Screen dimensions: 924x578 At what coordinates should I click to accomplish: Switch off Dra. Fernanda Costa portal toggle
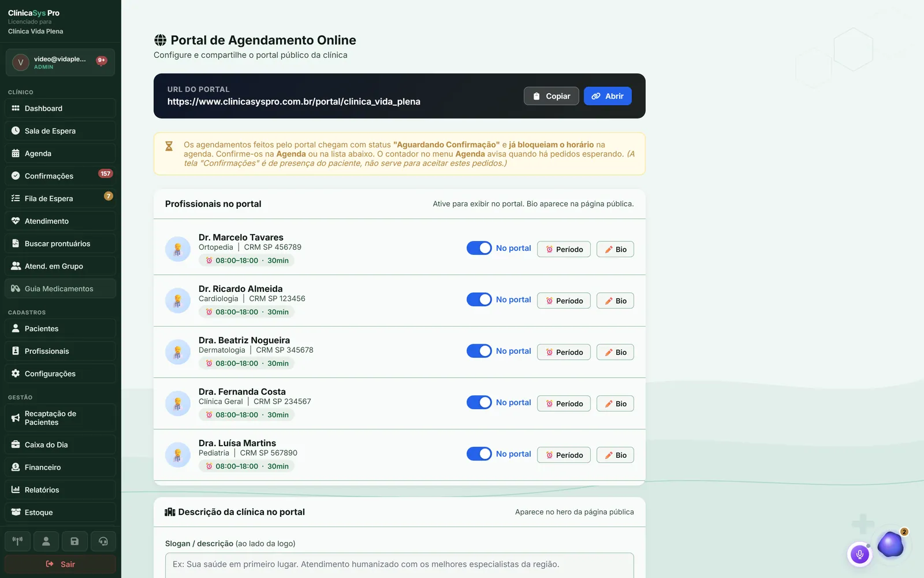[x=479, y=402]
